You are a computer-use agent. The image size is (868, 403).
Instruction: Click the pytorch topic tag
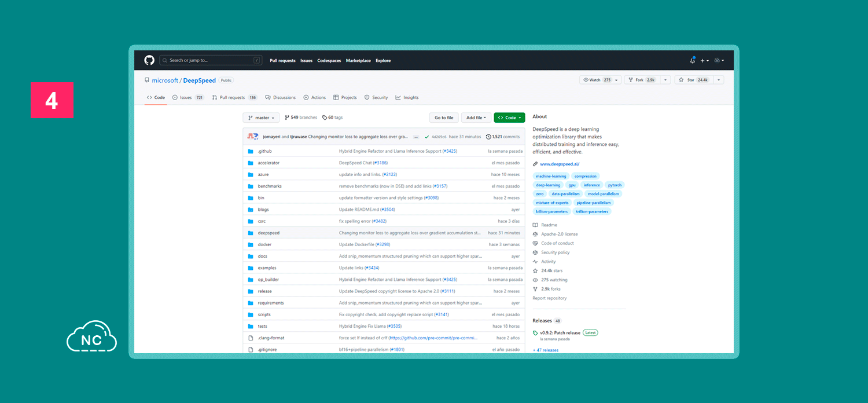tap(615, 185)
